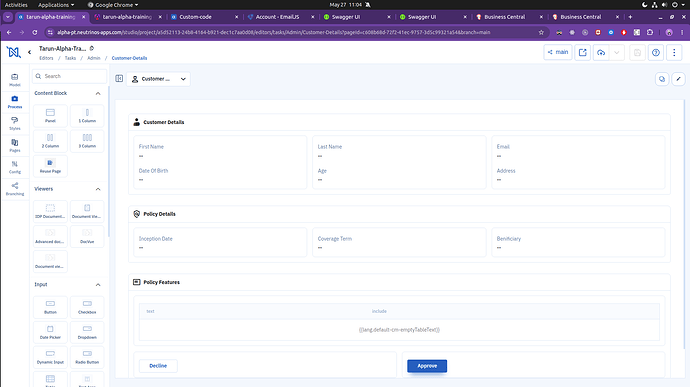Viewport: 690px width, 387px height.
Task: Reload the page in Chrome
Action: coord(35,32)
